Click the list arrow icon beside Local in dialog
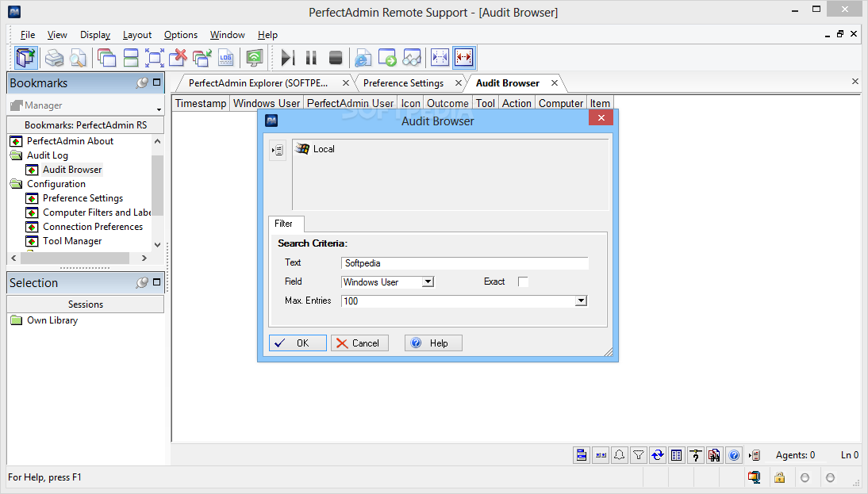The height and width of the screenshot is (494, 868). point(278,150)
